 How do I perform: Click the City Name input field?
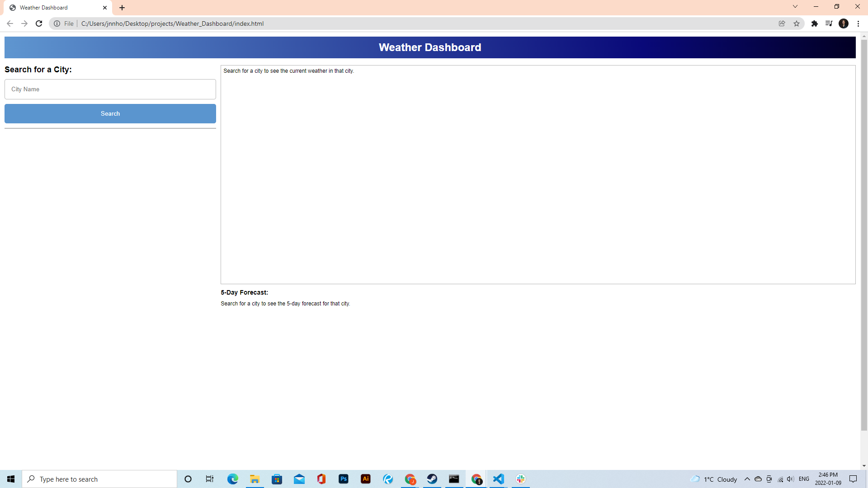click(110, 89)
